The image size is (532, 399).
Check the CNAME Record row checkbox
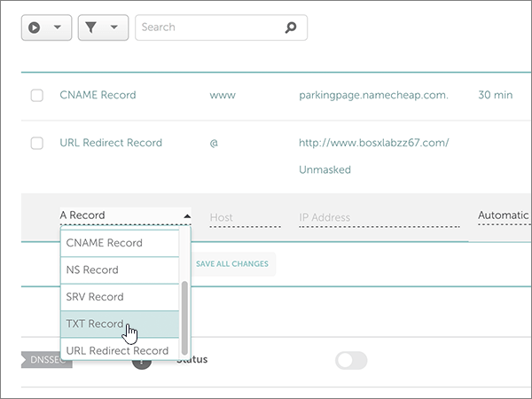point(37,95)
